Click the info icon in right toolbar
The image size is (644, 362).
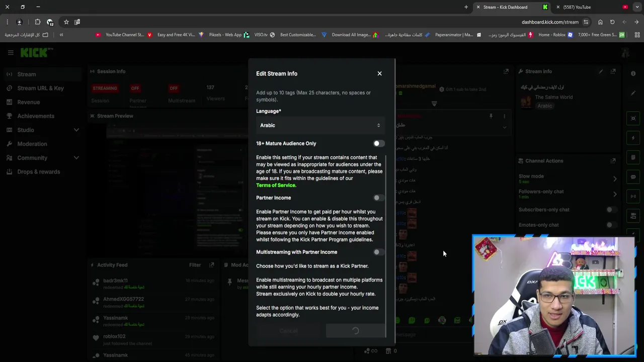pos(633,73)
